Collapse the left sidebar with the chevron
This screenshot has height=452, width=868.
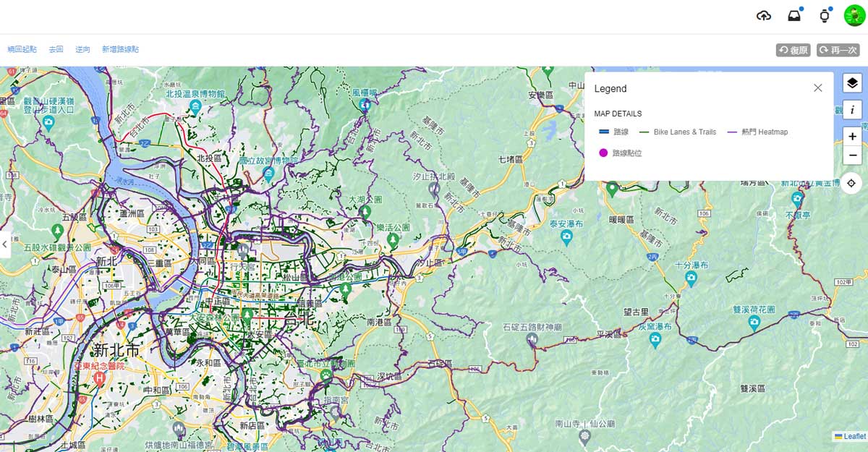click(x=4, y=244)
